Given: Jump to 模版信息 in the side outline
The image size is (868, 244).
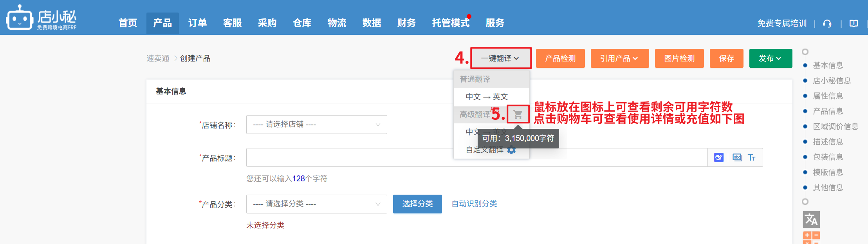Looking at the screenshot, I should 828,172.
